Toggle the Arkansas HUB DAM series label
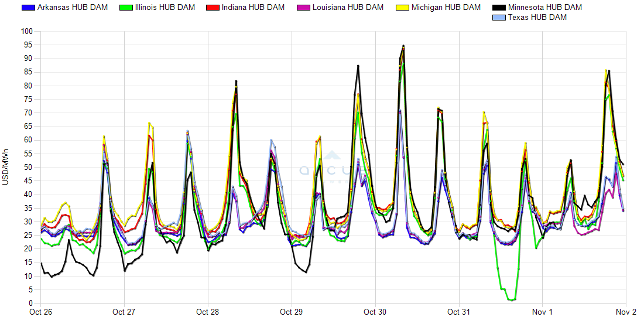The image size is (644, 334). pos(72,8)
